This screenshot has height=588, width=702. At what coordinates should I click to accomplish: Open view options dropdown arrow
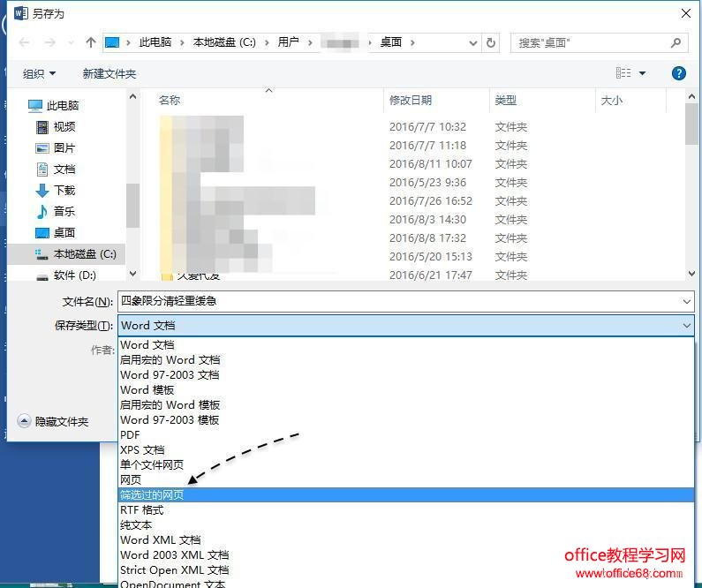tap(642, 73)
